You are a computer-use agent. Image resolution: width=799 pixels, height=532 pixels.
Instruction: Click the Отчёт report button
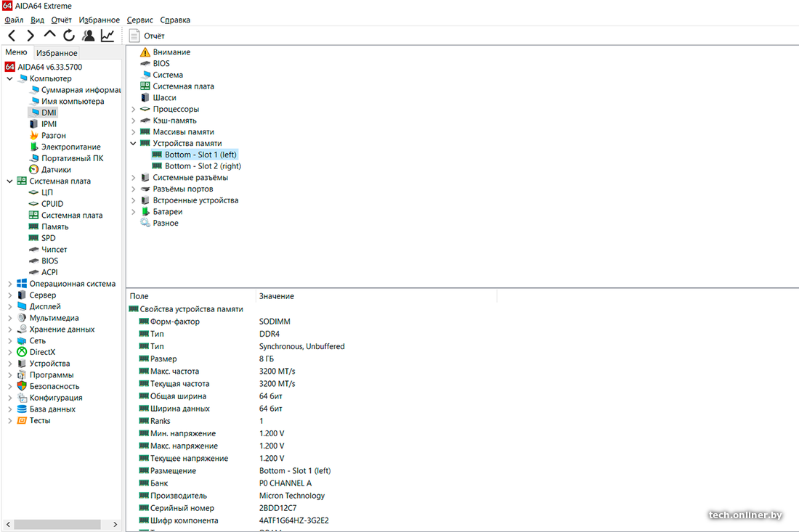[x=147, y=36]
